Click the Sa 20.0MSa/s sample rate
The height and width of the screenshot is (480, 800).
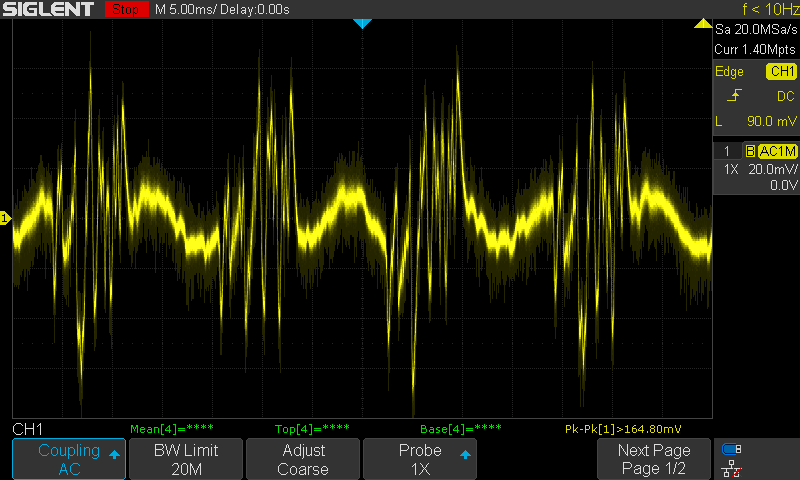[756, 30]
